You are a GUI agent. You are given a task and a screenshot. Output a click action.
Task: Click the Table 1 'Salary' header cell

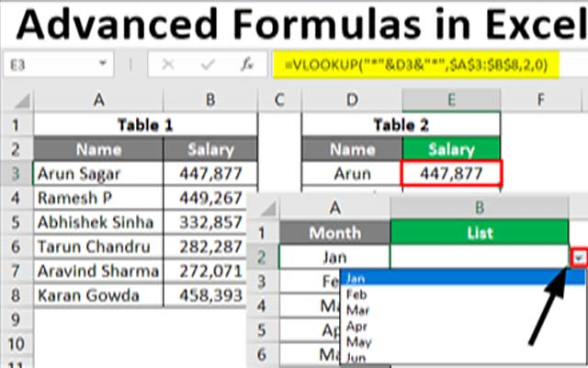coord(210,149)
